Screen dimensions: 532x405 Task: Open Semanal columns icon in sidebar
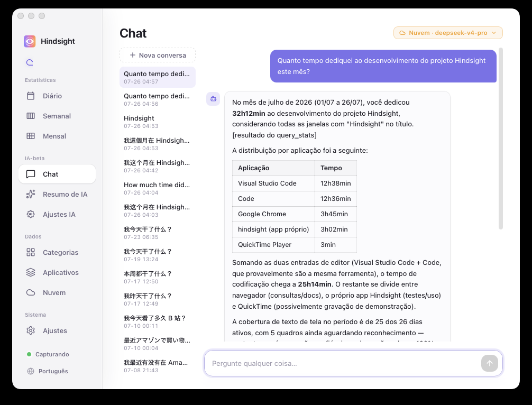pos(31,116)
